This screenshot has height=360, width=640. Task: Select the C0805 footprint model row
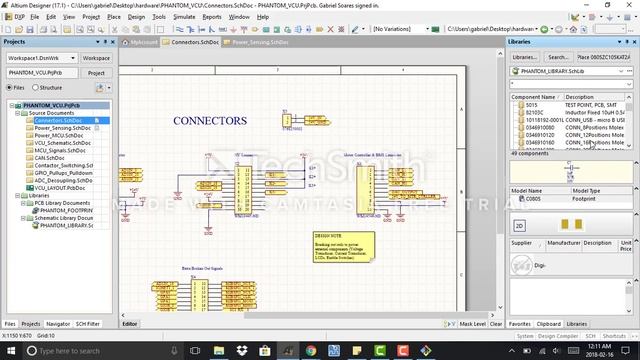[571, 199]
